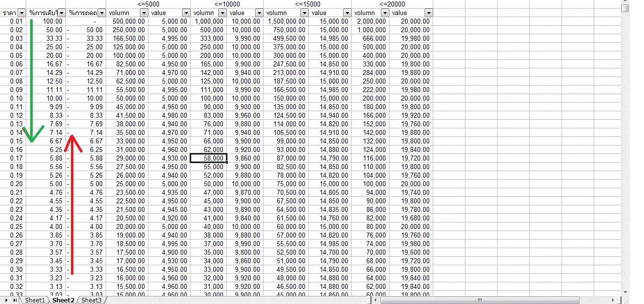Select price cell 0.10

pyautogui.click(x=14, y=98)
